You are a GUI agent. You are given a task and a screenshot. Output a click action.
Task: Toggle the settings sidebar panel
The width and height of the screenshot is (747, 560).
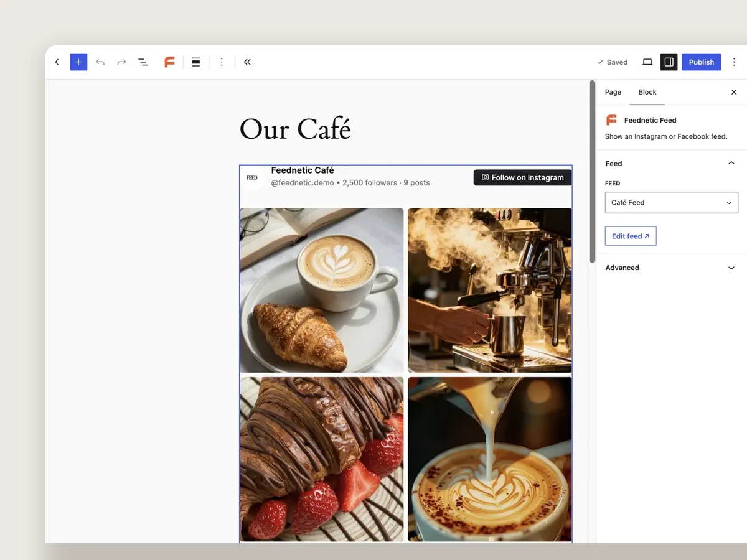pos(669,62)
